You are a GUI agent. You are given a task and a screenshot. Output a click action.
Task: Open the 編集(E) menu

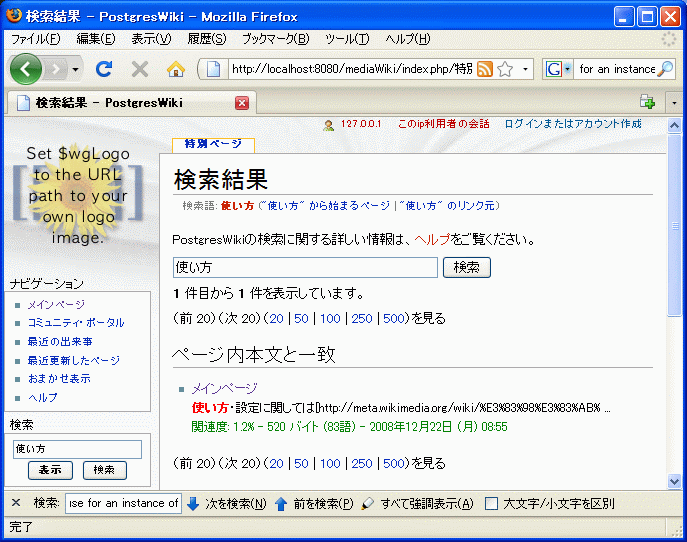click(96, 39)
